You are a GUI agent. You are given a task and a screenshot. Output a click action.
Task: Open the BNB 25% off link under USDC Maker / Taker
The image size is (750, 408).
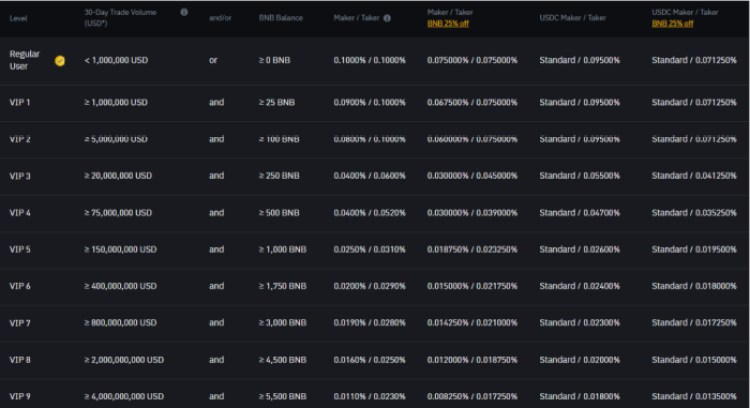(x=673, y=23)
